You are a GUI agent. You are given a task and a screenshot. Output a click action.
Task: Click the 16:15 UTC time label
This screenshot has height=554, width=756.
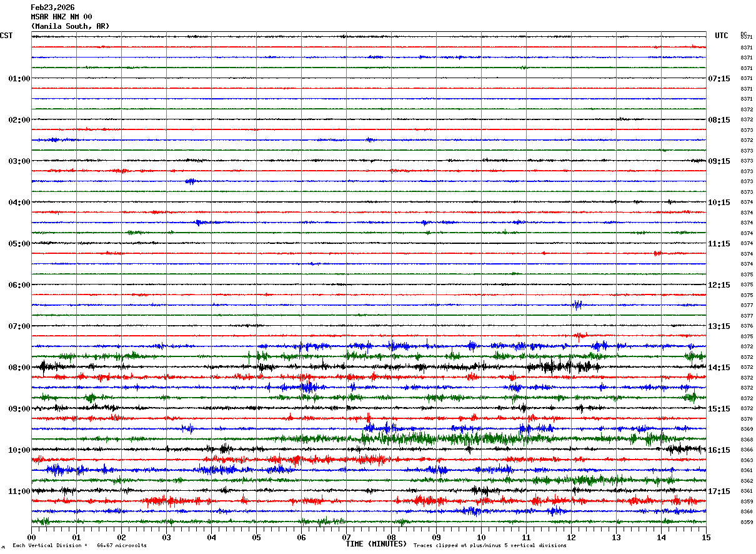pos(719,450)
